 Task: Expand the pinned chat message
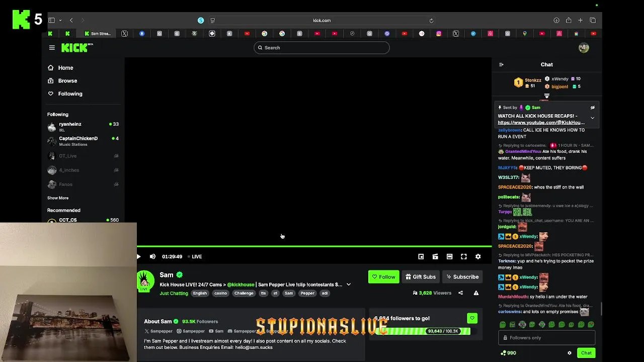click(592, 118)
